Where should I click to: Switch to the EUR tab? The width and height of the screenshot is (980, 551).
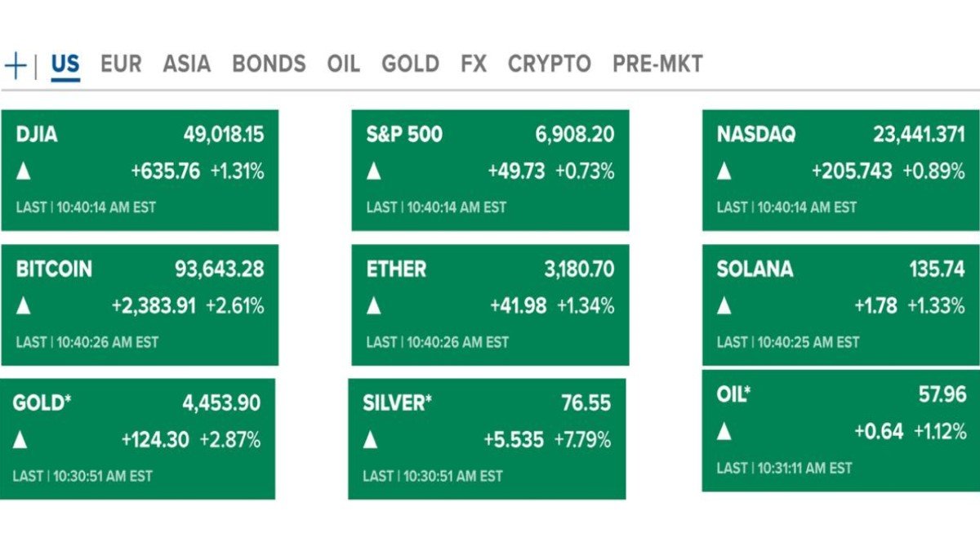click(120, 64)
